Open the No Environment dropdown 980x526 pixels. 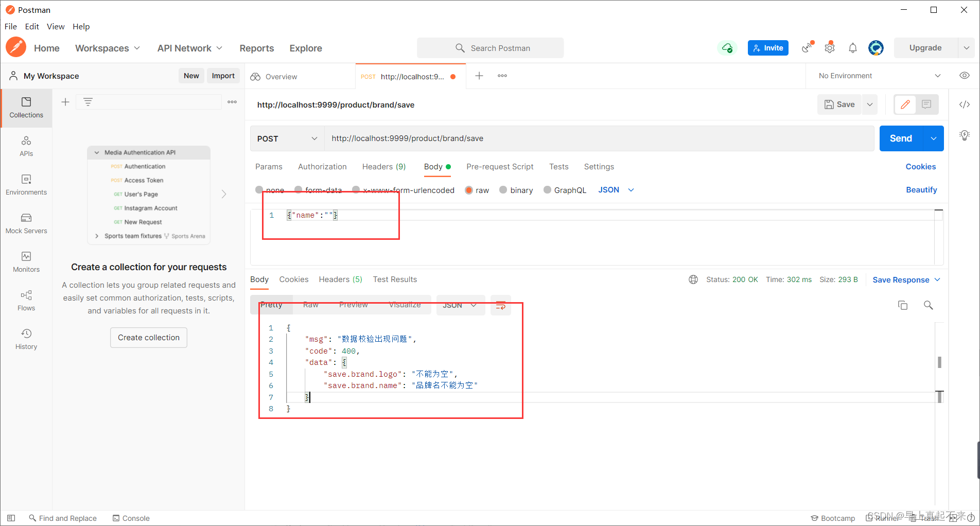point(880,76)
